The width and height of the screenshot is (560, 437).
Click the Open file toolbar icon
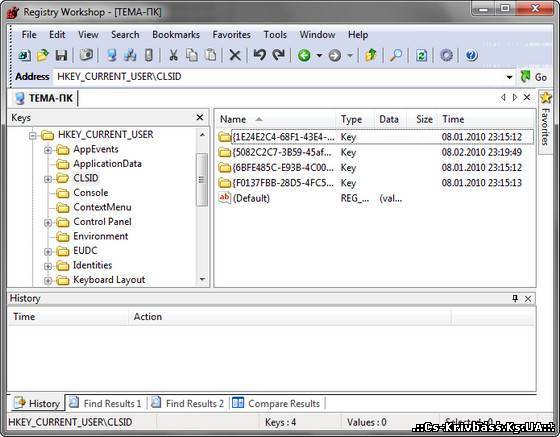click(43, 55)
